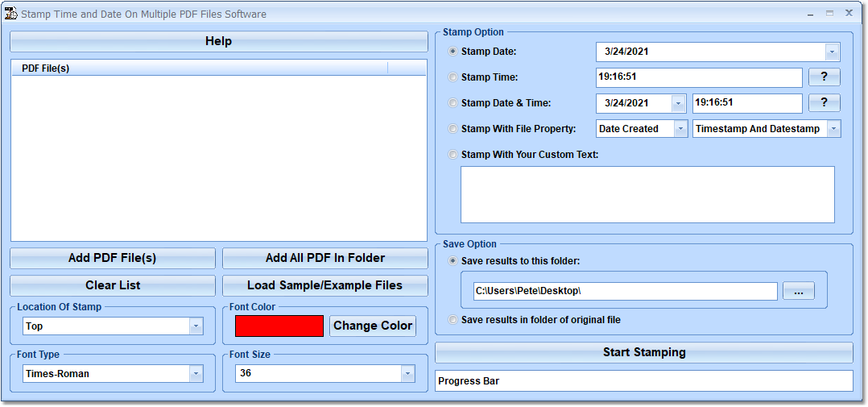
Task: Click the PDF File(s) column header
Action: [x=200, y=69]
